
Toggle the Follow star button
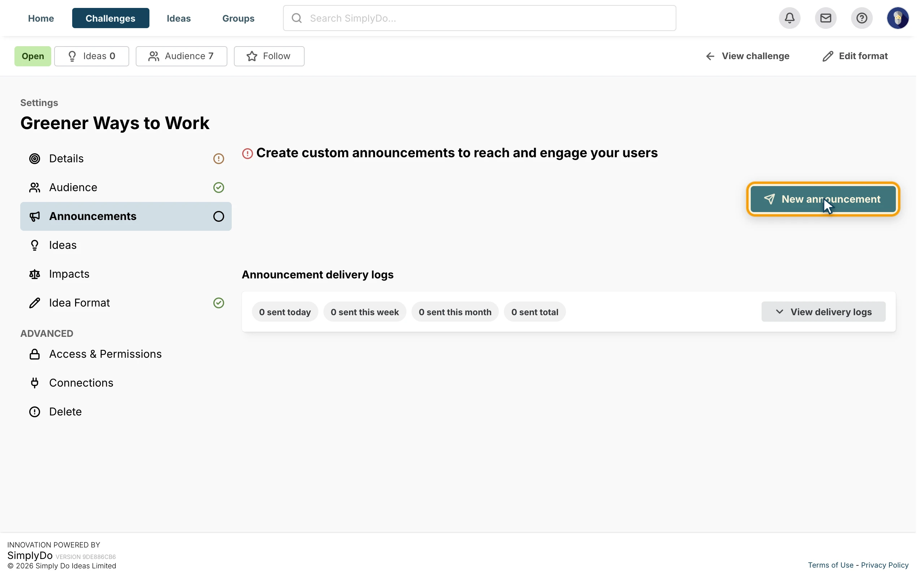[269, 56]
